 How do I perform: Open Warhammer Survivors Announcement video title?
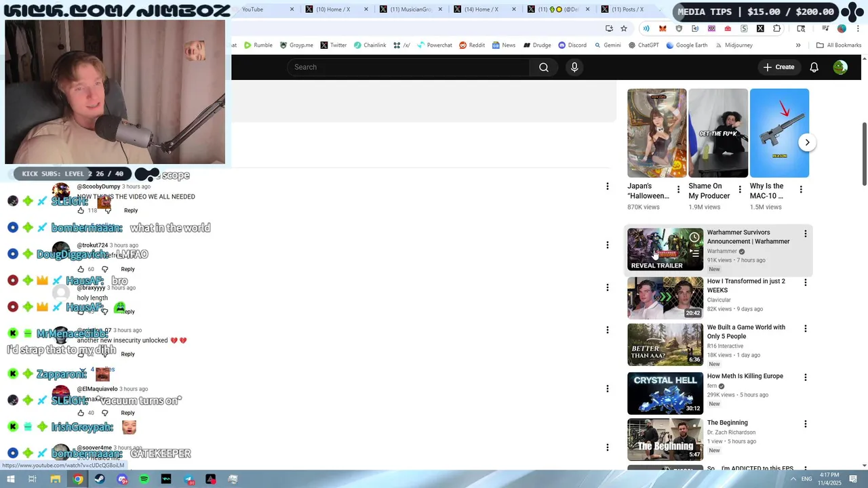[x=748, y=237]
